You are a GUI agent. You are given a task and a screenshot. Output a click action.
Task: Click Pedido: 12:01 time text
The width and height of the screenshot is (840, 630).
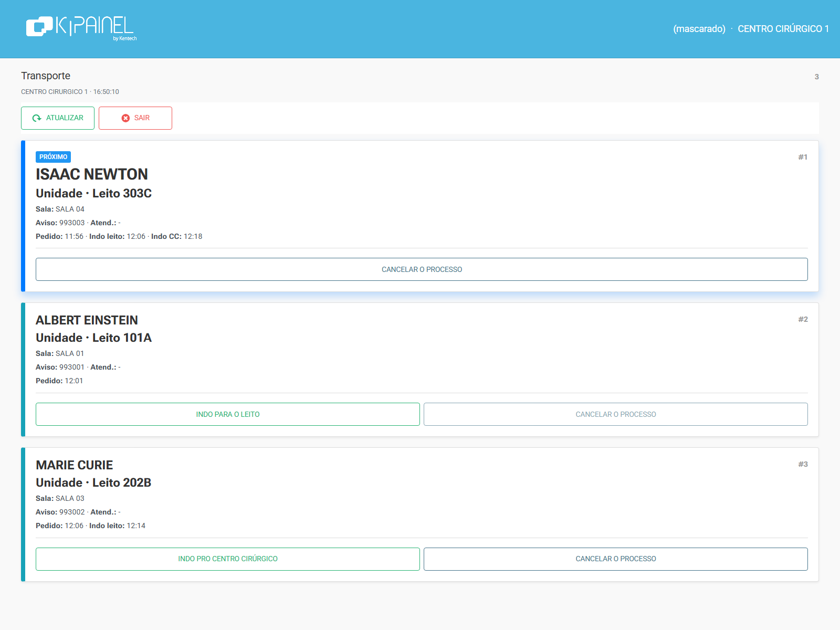(x=59, y=381)
